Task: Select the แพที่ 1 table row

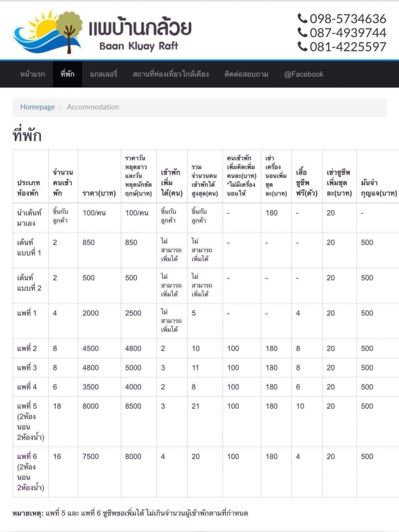Action: (x=27, y=313)
